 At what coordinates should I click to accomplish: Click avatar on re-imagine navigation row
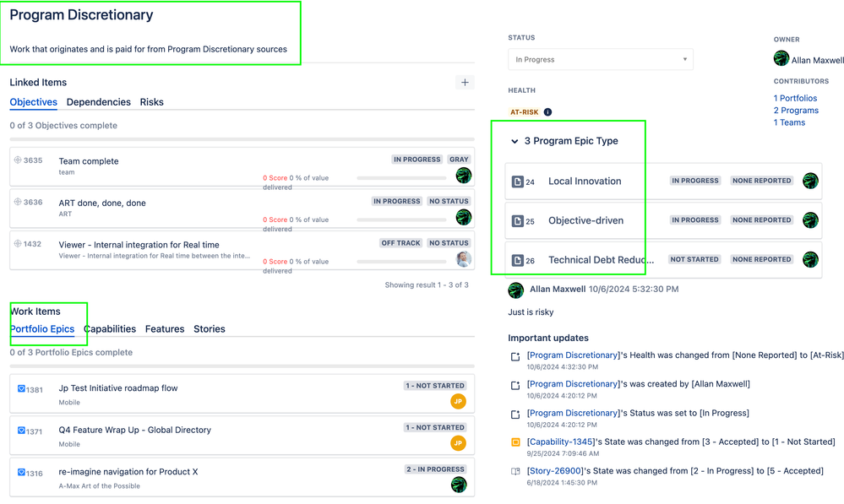459,485
